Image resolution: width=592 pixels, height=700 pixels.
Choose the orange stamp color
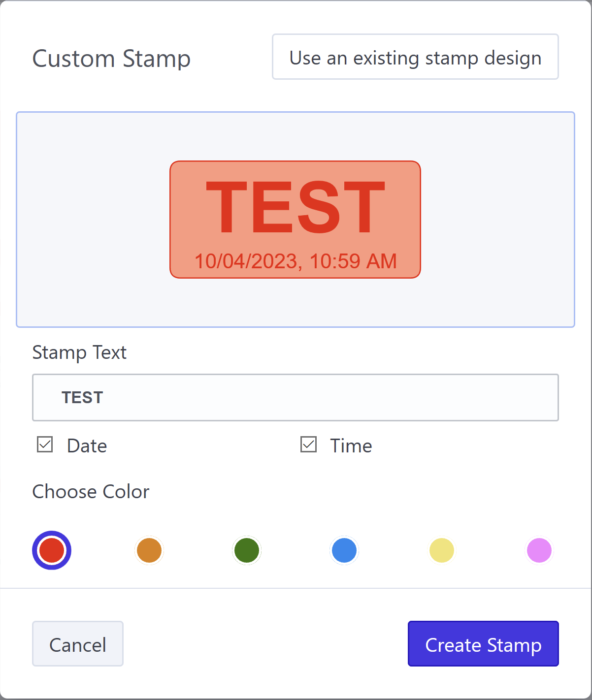[x=149, y=550]
